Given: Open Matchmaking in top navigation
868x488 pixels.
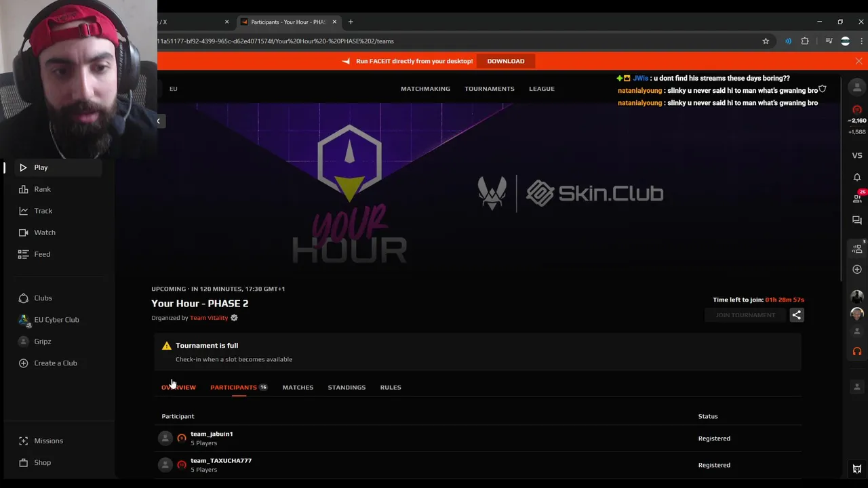Looking at the screenshot, I should [425, 89].
